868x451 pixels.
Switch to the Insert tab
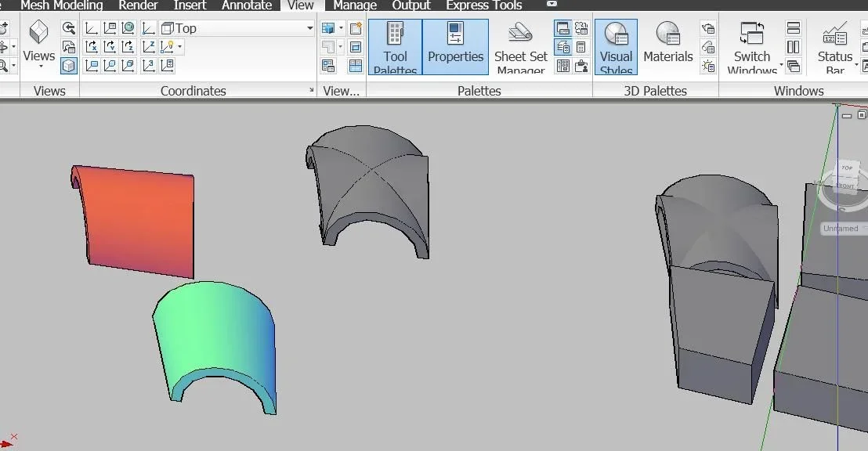(x=190, y=5)
